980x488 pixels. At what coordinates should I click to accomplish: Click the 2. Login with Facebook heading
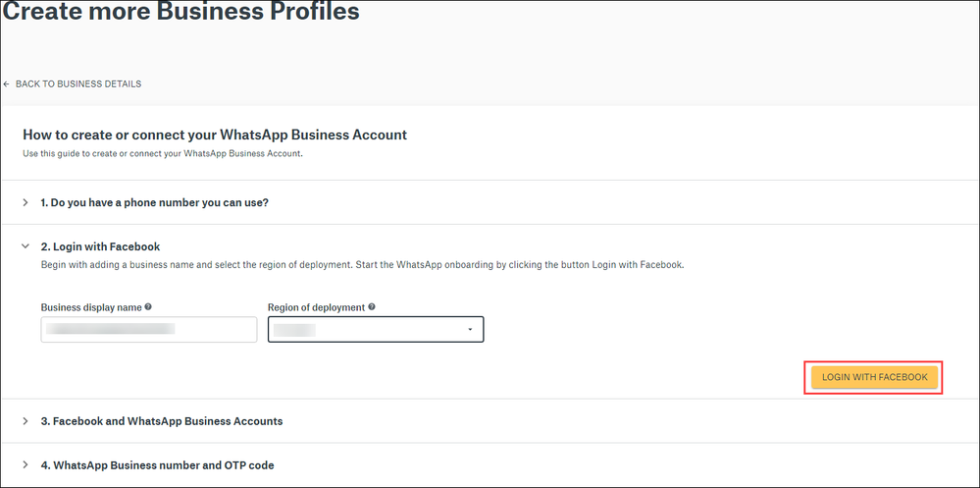(100, 246)
